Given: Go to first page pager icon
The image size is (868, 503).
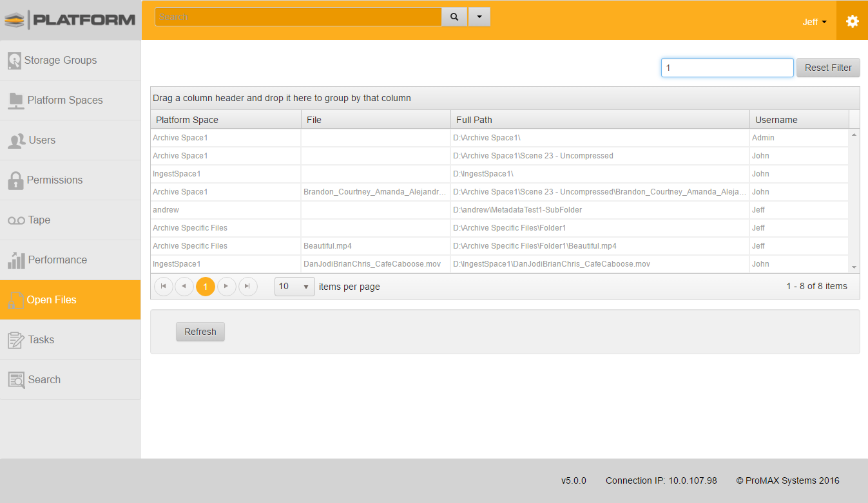Looking at the screenshot, I should pos(164,287).
